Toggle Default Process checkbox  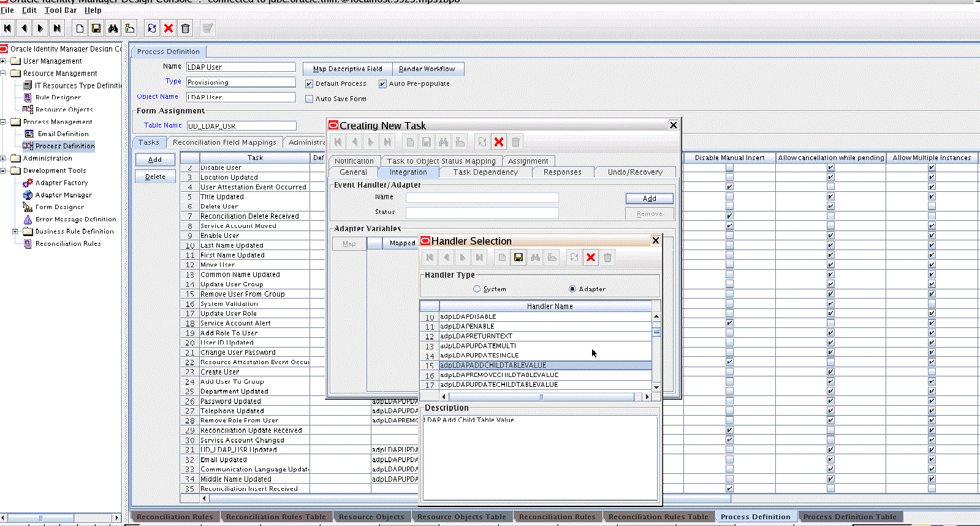(309, 84)
